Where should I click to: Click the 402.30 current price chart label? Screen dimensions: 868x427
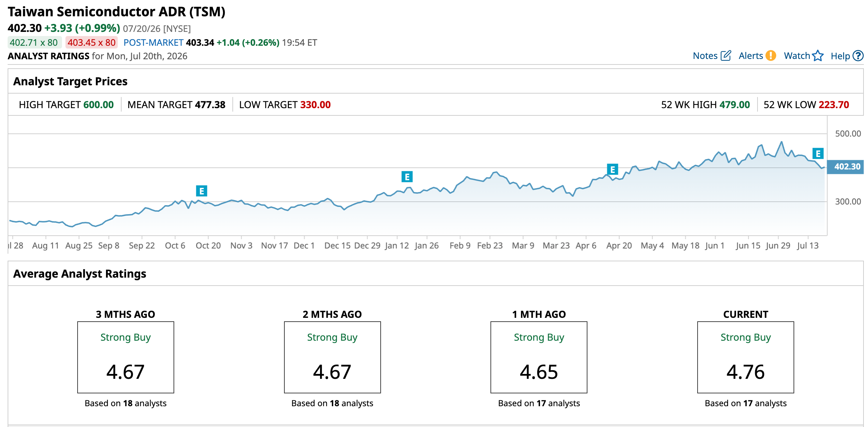point(845,167)
